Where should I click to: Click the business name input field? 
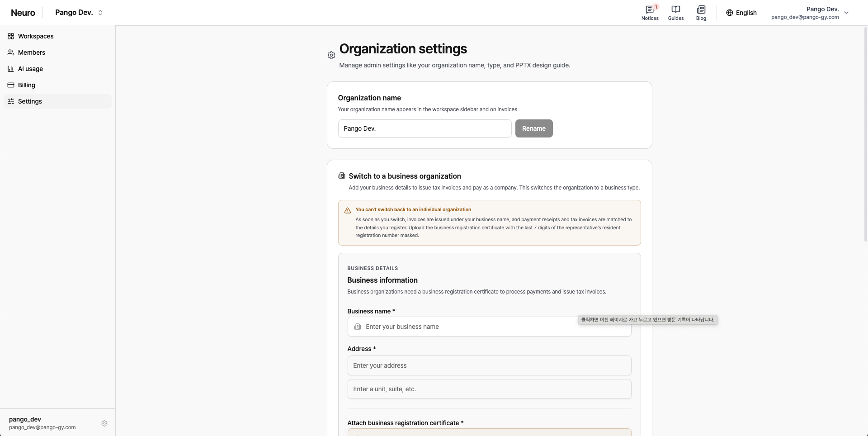pyautogui.click(x=489, y=327)
